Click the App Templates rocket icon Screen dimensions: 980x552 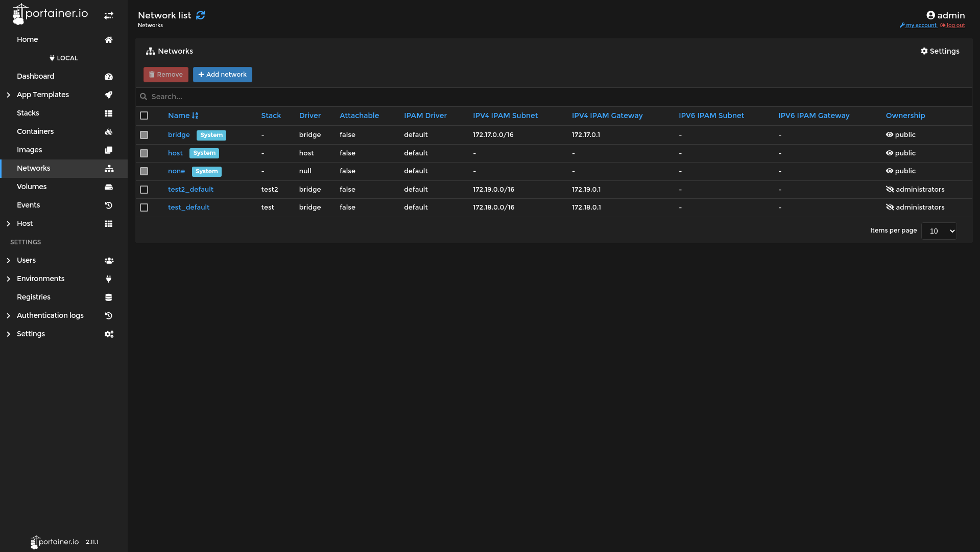click(109, 95)
